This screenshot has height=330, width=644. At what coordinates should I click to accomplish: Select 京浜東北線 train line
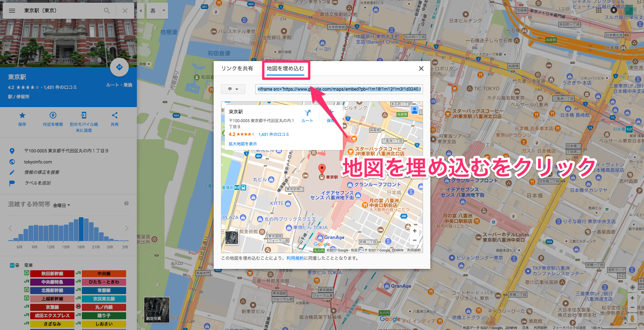click(104, 299)
